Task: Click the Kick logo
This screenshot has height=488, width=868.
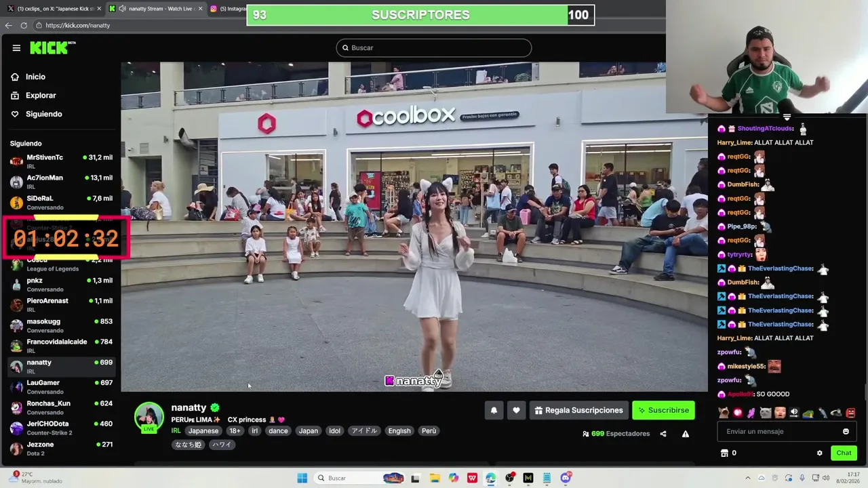Action: pos(52,47)
